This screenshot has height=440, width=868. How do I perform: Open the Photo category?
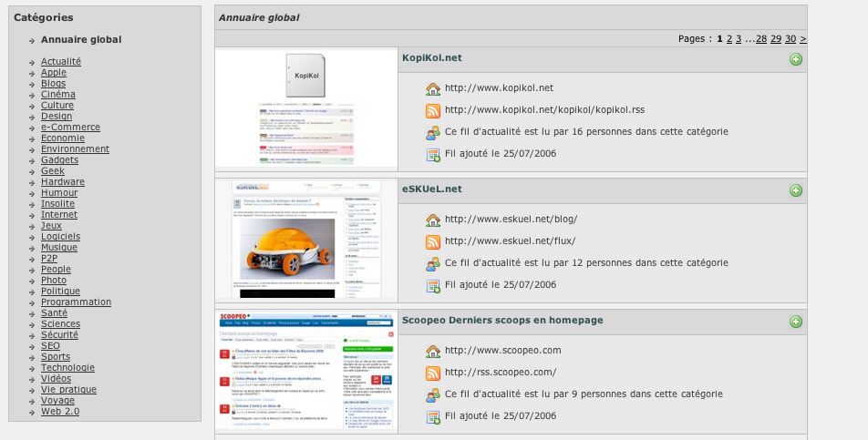click(54, 281)
